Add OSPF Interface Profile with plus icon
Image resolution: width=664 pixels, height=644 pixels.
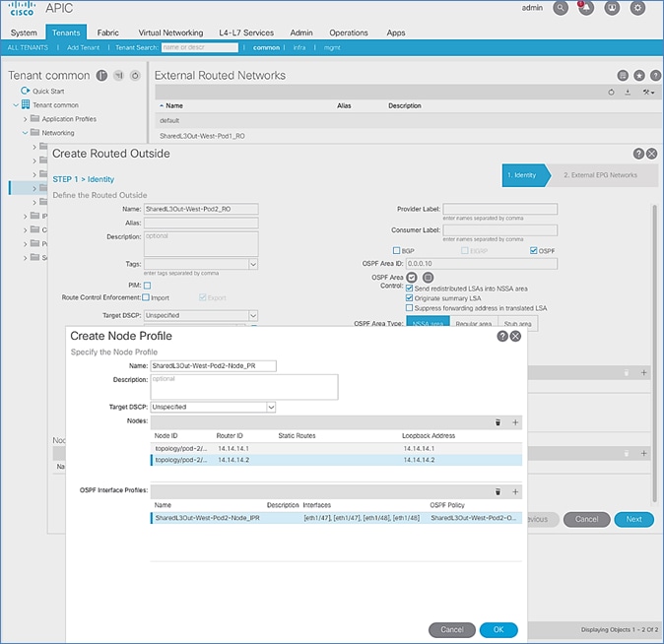coord(515,491)
